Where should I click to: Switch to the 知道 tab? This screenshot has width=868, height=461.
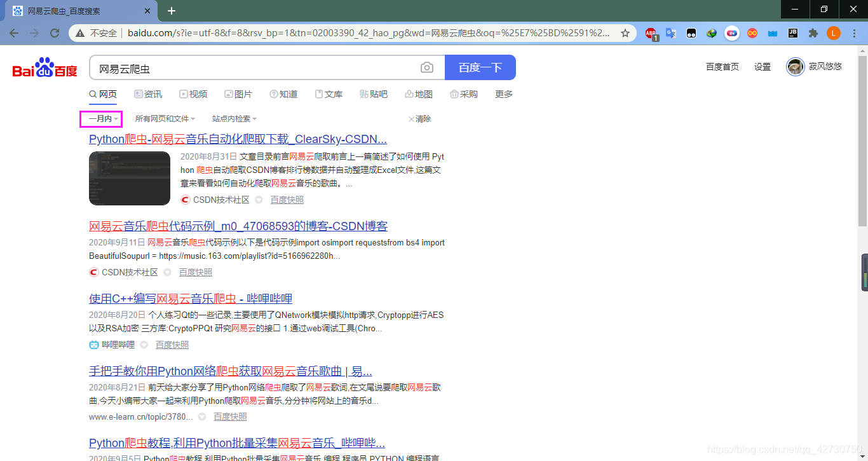point(283,94)
